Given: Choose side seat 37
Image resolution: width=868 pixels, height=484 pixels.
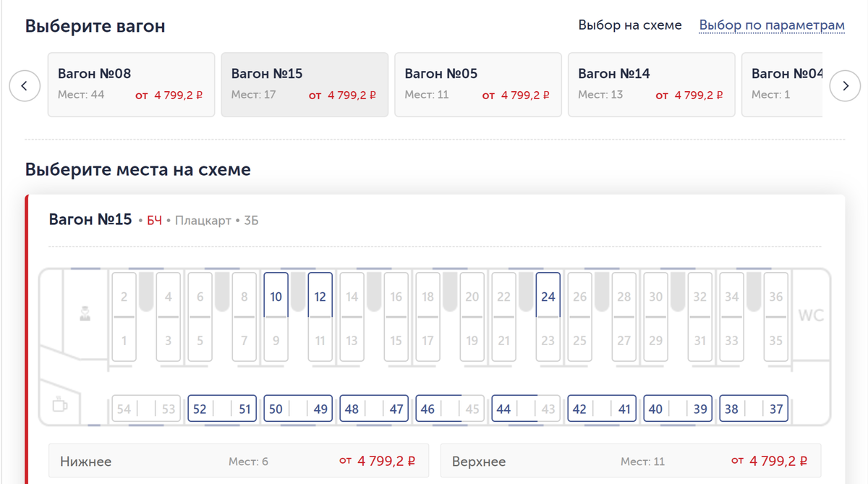Looking at the screenshot, I should point(775,409).
